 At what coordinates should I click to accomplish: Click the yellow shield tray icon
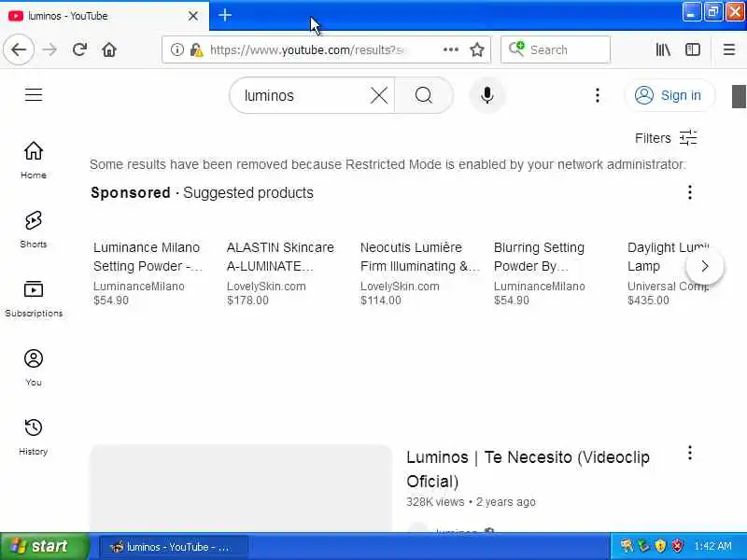(660, 546)
